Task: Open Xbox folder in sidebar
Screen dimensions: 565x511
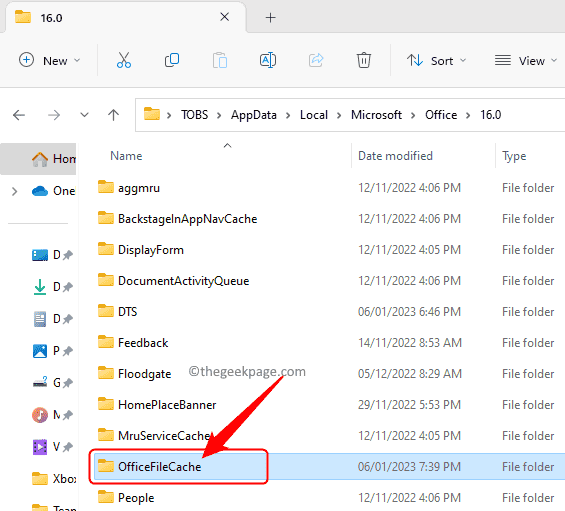Action: point(54,479)
